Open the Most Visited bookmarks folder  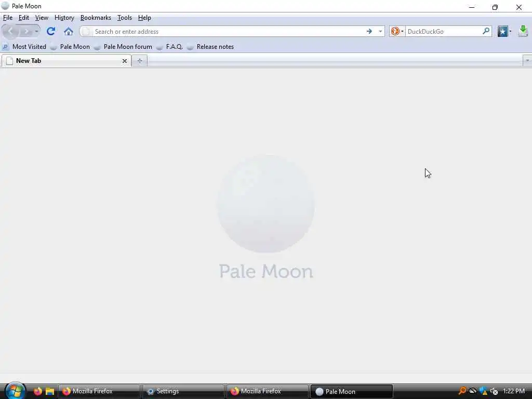pos(24,47)
